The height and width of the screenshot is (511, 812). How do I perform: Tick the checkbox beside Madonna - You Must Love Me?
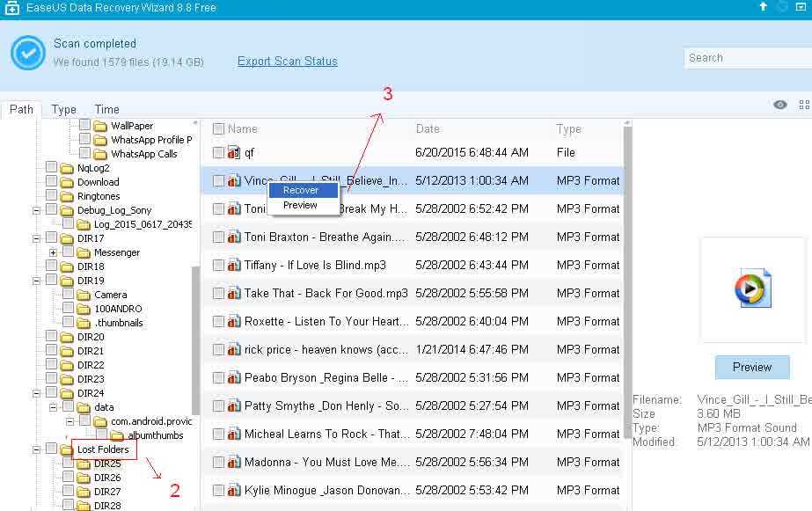tap(217, 462)
